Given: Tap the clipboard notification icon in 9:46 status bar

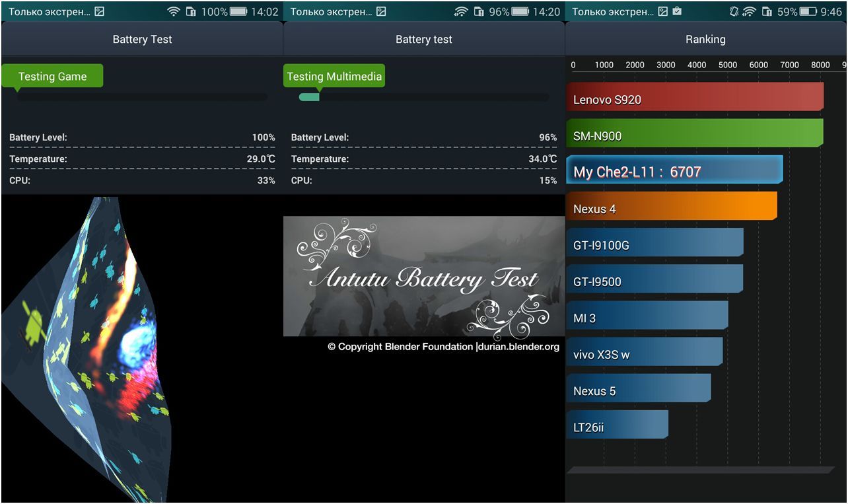Looking at the screenshot, I should (676, 12).
